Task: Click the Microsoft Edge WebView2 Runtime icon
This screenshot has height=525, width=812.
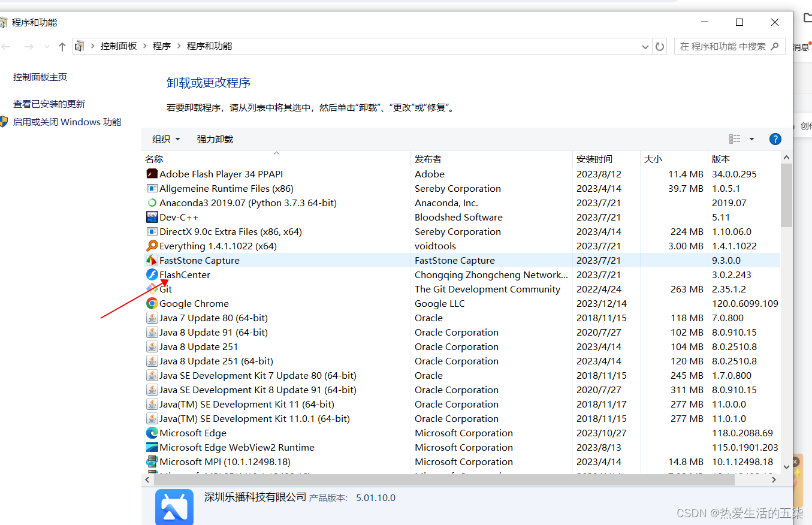Action: click(x=152, y=447)
